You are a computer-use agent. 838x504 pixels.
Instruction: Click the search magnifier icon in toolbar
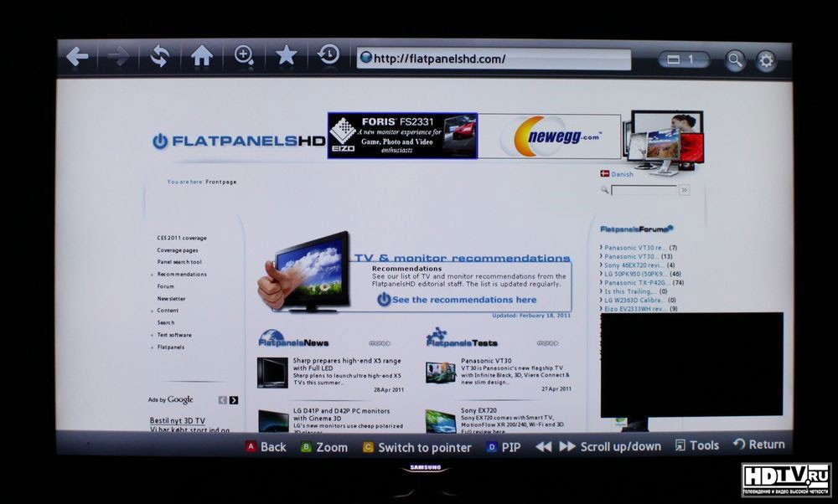click(735, 60)
